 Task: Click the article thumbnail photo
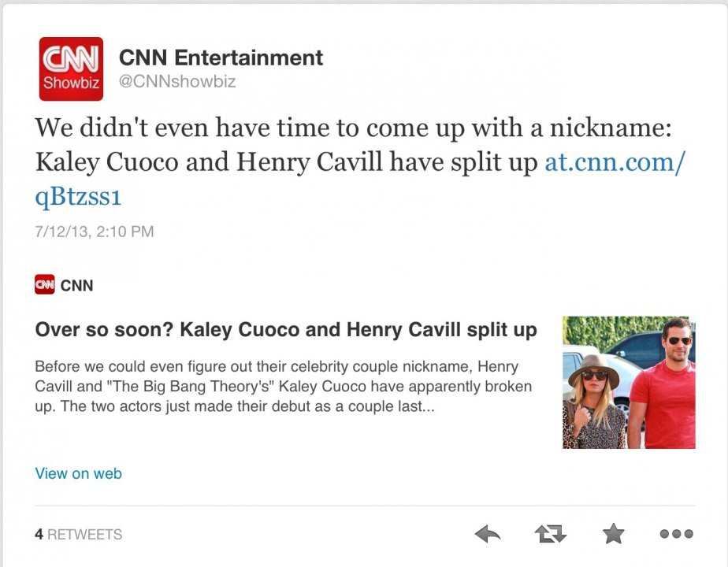pos(629,382)
